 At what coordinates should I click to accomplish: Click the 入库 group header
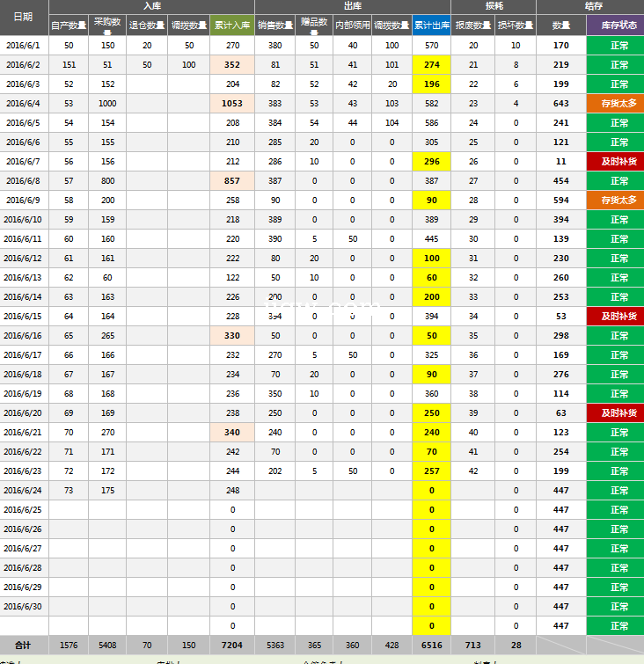[151, 6]
